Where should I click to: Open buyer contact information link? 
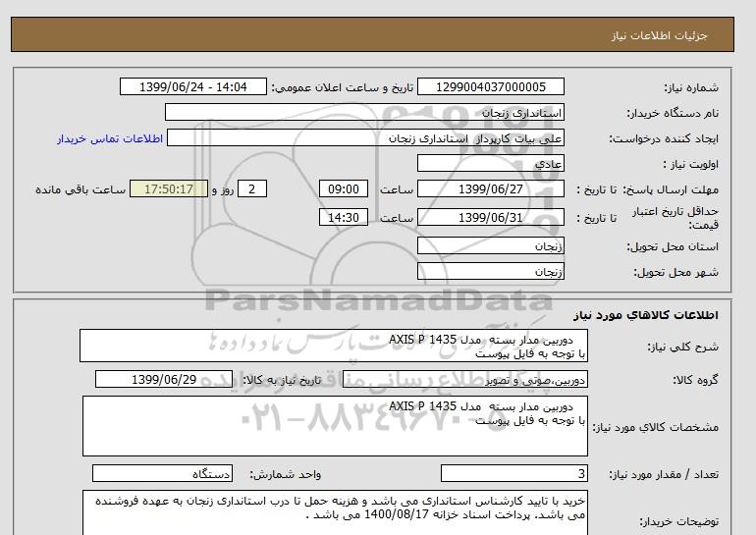tap(110, 138)
